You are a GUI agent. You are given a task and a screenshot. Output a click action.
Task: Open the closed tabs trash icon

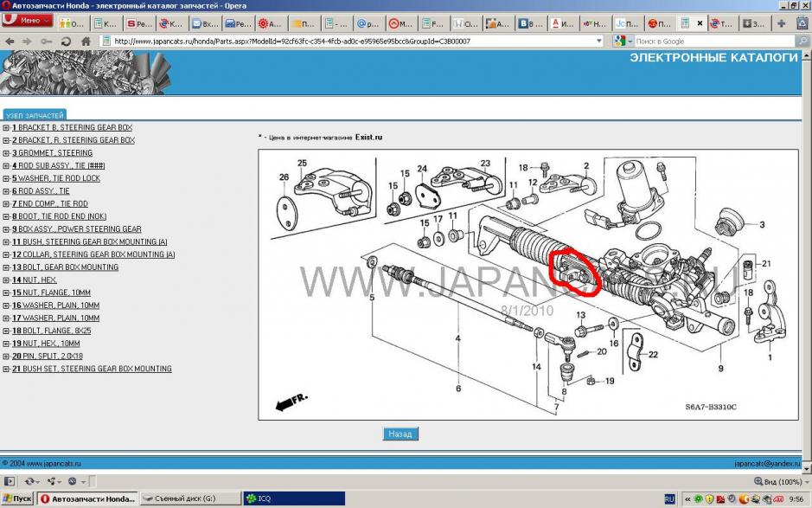coord(802,23)
